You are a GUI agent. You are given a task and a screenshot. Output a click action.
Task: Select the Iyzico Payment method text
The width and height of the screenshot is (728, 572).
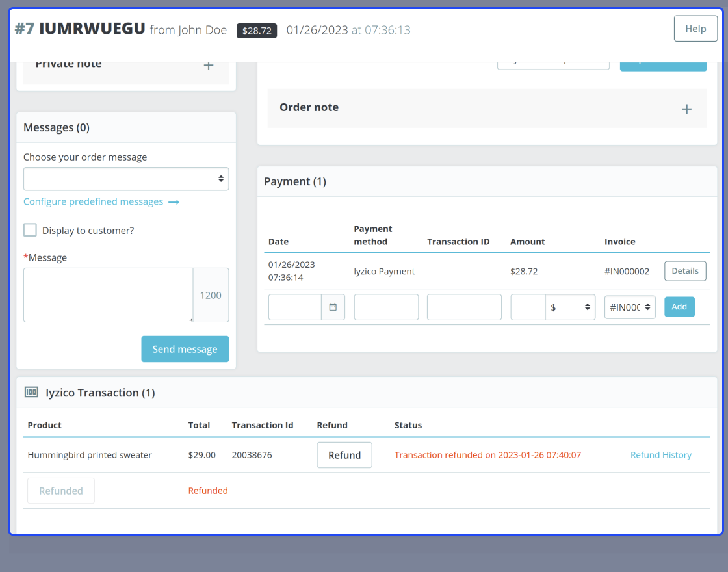tap(384, 271)
